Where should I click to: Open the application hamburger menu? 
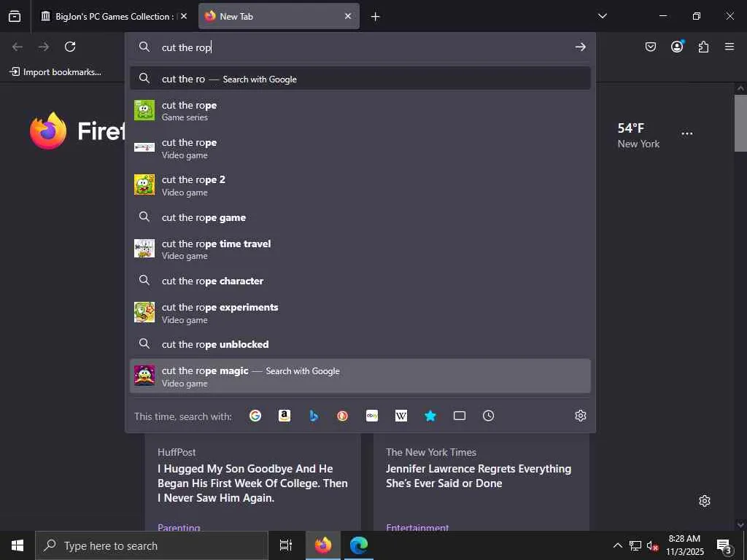[x=729, y=47]
